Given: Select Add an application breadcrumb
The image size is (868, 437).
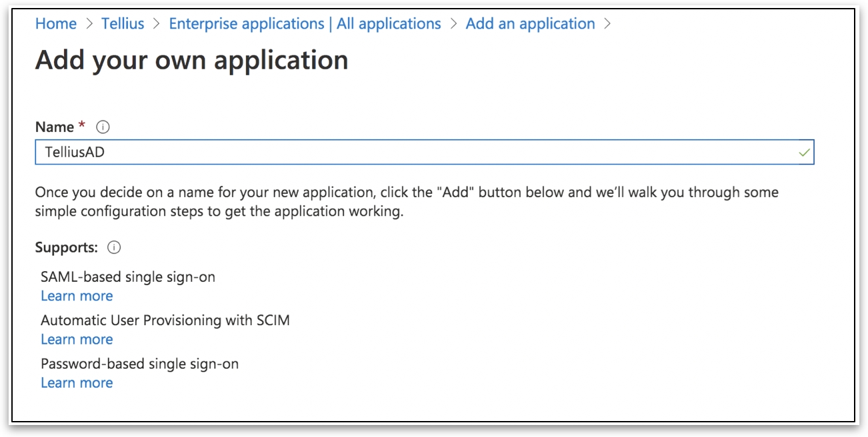Looking at the screenshot, I should point(530,24).
